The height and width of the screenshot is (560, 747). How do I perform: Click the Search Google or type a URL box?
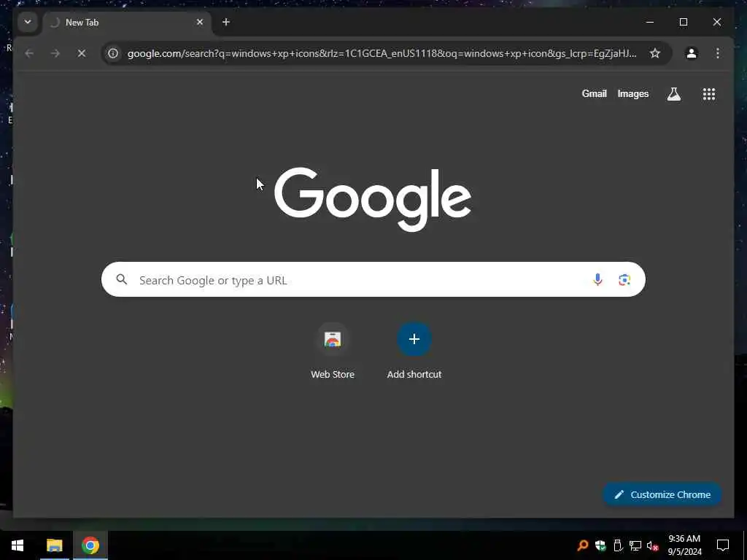pyautogui.click(x=373, y=279)
